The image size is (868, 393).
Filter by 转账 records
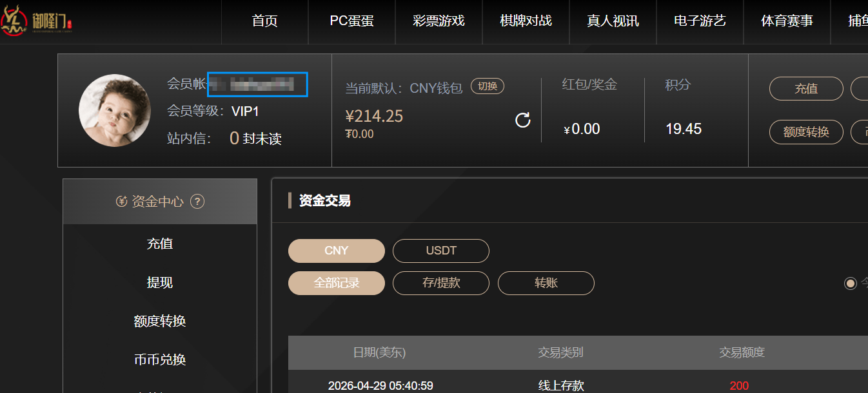point(546,283)
